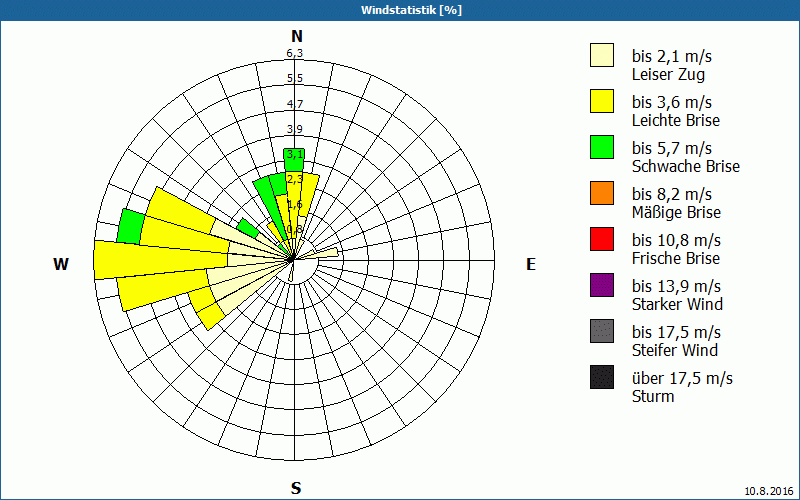Click the '2,3' ring scale value
This screenshot has height=500, width=800.
click(x=295, y=179)
